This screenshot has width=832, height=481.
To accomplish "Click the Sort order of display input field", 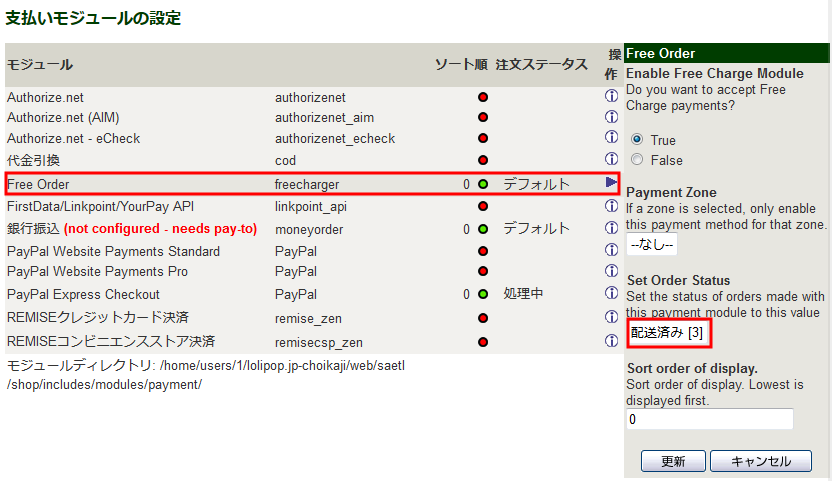I will [710, 419].
